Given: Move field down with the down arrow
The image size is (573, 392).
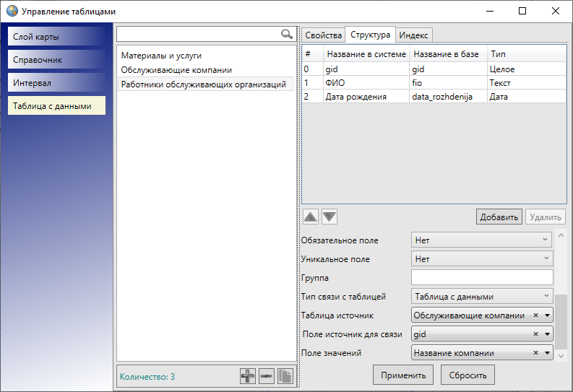Looking at the screenshot, I should [329, 217].
